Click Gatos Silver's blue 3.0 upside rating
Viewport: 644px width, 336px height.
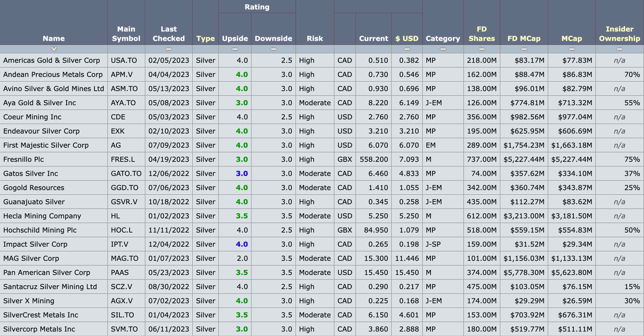pyautogui.click(x=242, y=173)
